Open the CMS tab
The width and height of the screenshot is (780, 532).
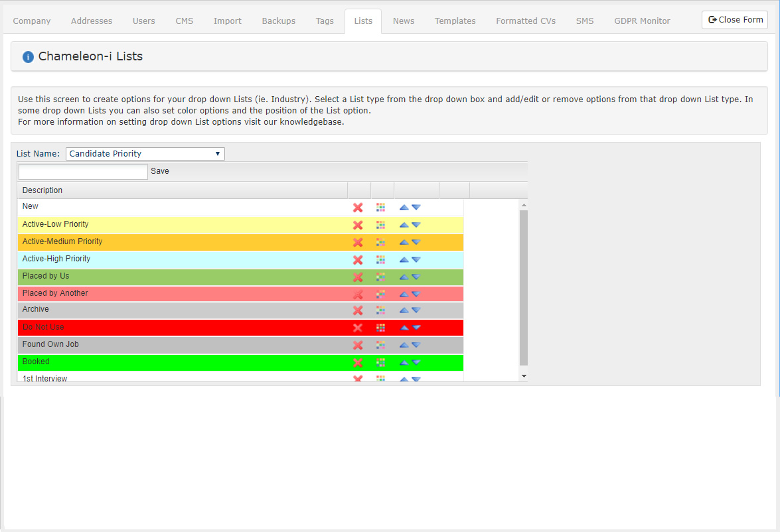pyautogui.click(x=184, y=21)
